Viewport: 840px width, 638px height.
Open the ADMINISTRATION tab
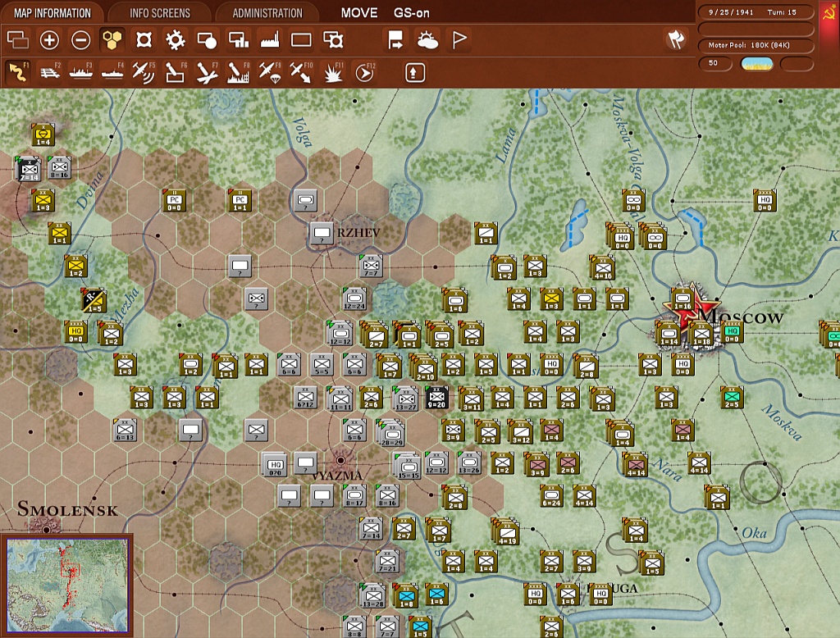point(267,13)
